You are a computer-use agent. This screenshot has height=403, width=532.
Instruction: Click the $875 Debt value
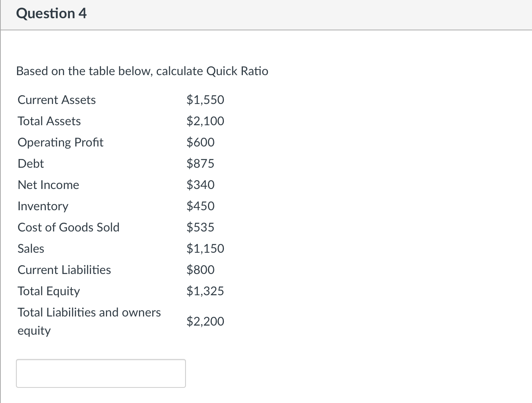point(200,164)
